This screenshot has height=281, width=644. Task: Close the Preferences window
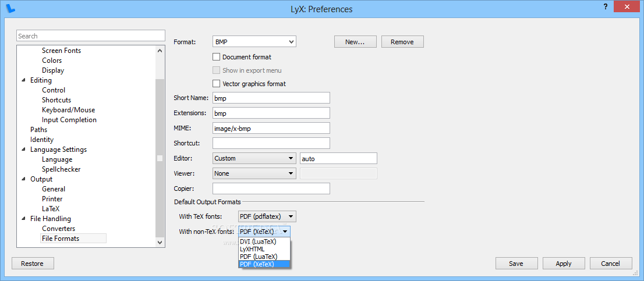[626, 6]
